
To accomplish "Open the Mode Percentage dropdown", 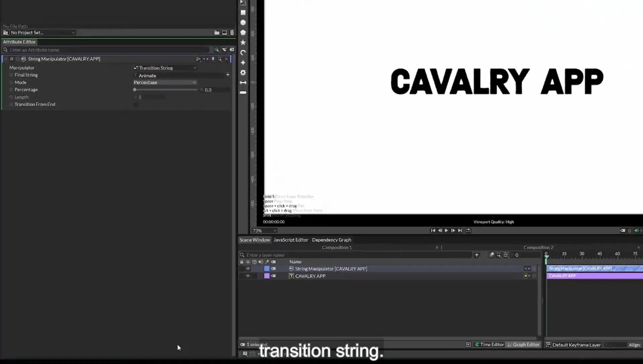I will point(165,83).
